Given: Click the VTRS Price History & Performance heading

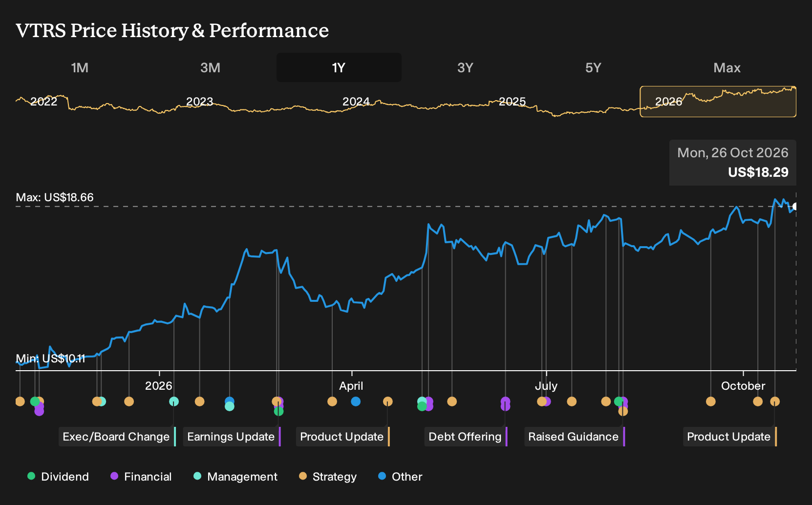Looking at the screenshot, I should coord(172,30).
